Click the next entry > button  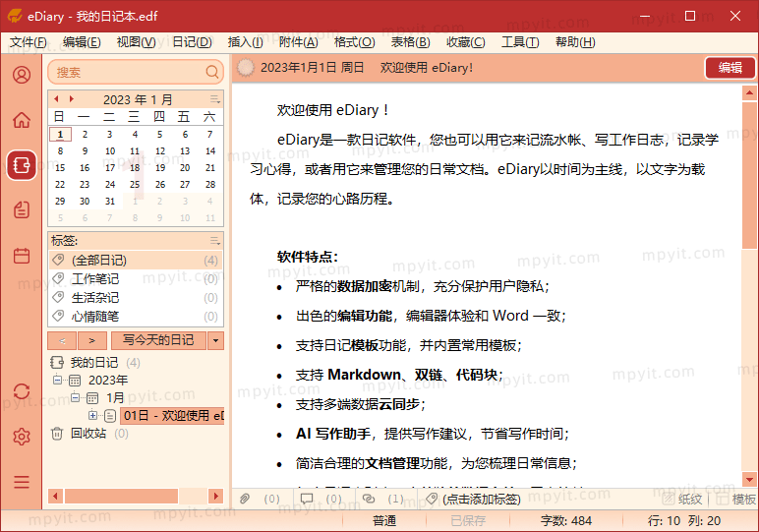click(92, 341)
